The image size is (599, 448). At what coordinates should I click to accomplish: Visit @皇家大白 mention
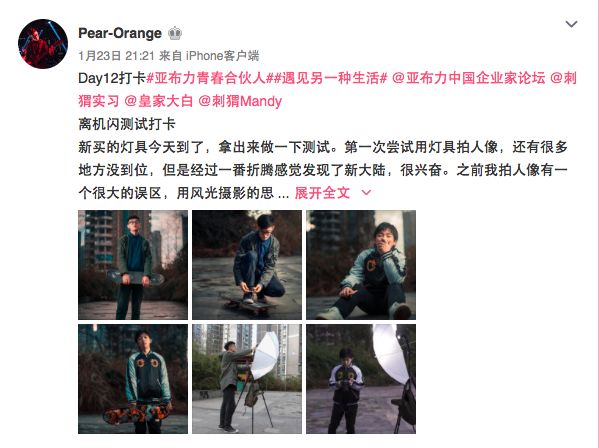pyautogui.click(x=159, y=101)
